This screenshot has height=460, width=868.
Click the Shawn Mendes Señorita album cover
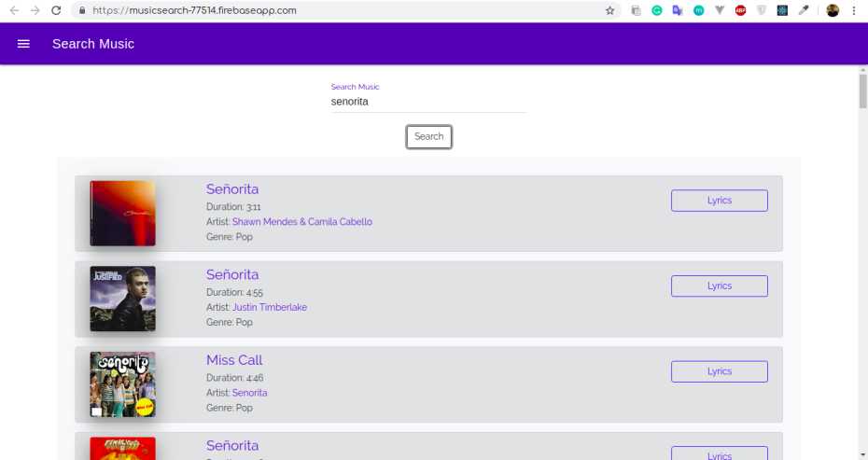point(123,213)
